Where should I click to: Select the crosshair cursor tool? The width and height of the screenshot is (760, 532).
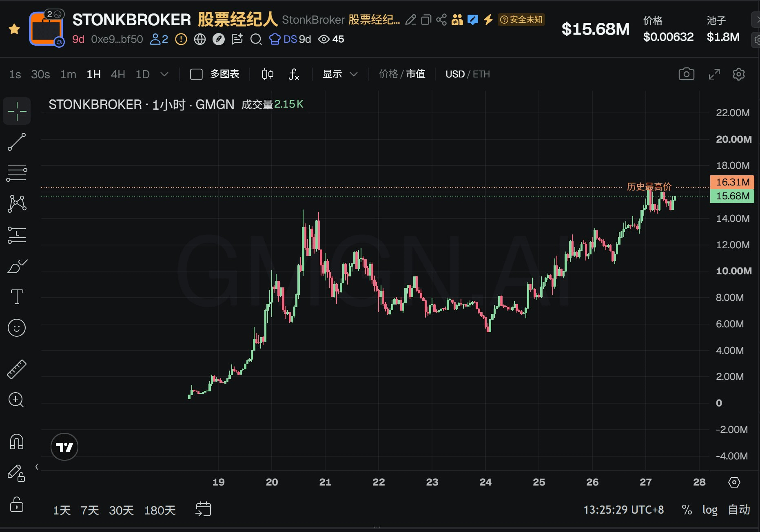(17, 111)
